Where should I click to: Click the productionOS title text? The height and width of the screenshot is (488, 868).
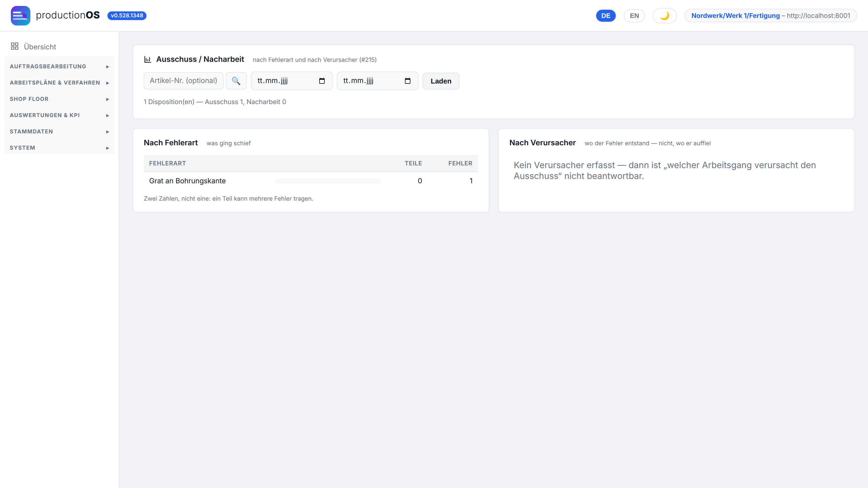[x=68, y=15]
